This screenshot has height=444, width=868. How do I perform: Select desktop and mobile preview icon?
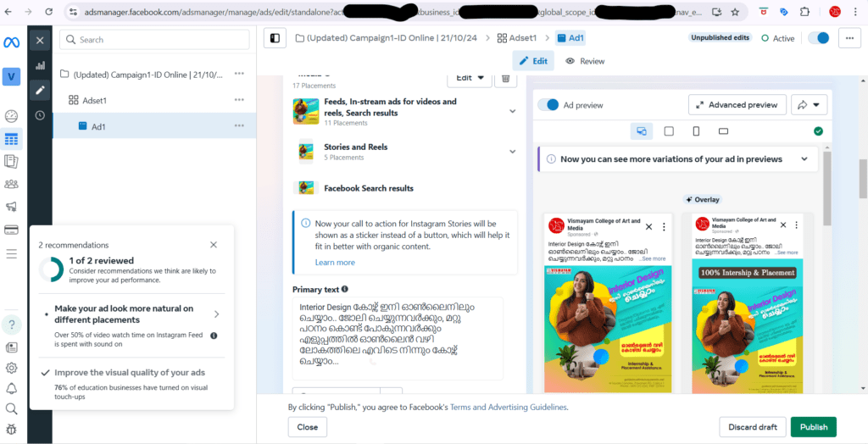click(x=642, y=131)
